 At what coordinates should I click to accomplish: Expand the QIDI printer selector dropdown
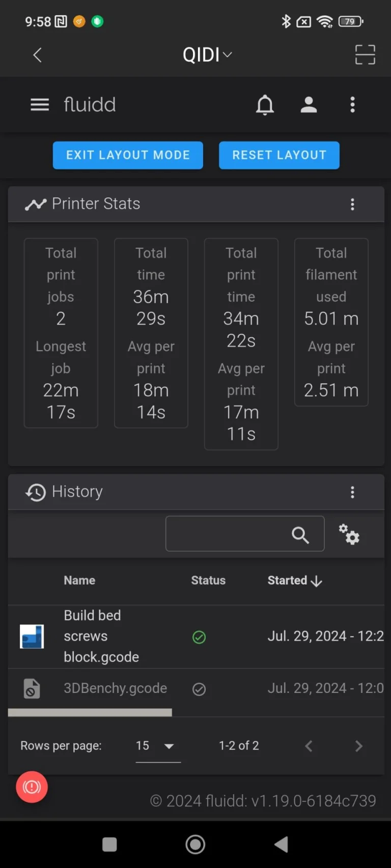click(x=207, y=54)
